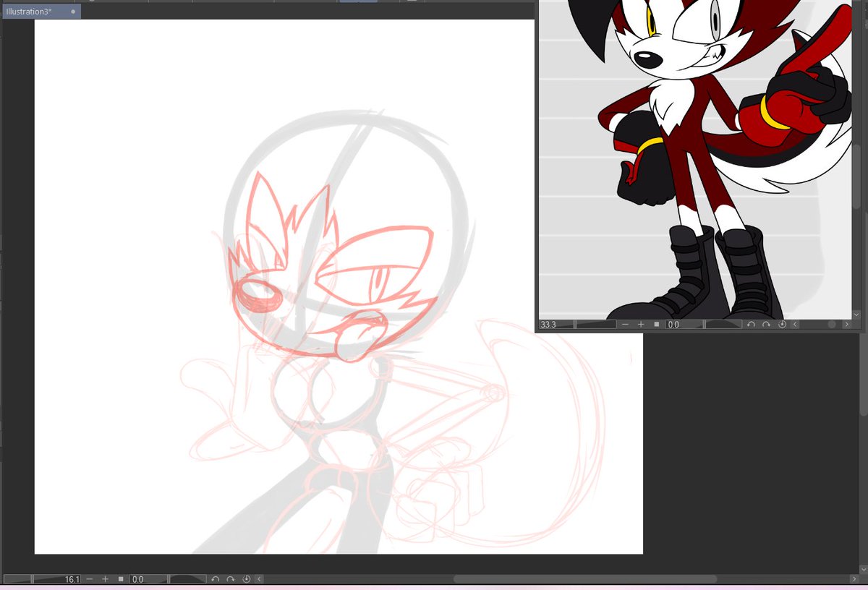Screen dimensions: 868x590
Task: Zoom out the reference sub view with minus
Action: pos(625,325)
